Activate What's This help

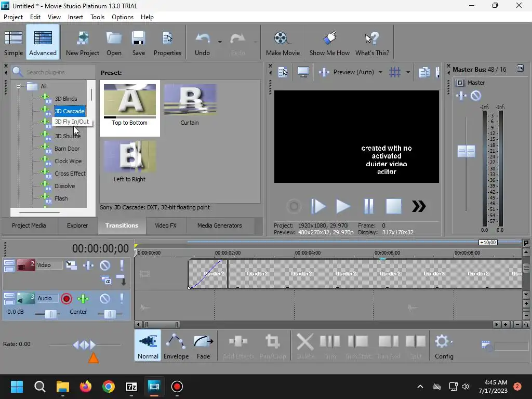[372, 43]
